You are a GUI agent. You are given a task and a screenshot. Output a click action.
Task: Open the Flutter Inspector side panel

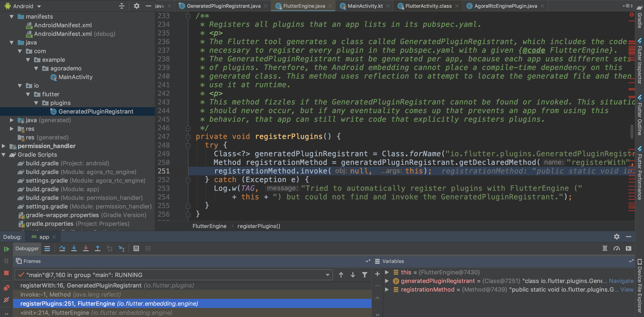(640, 60)
